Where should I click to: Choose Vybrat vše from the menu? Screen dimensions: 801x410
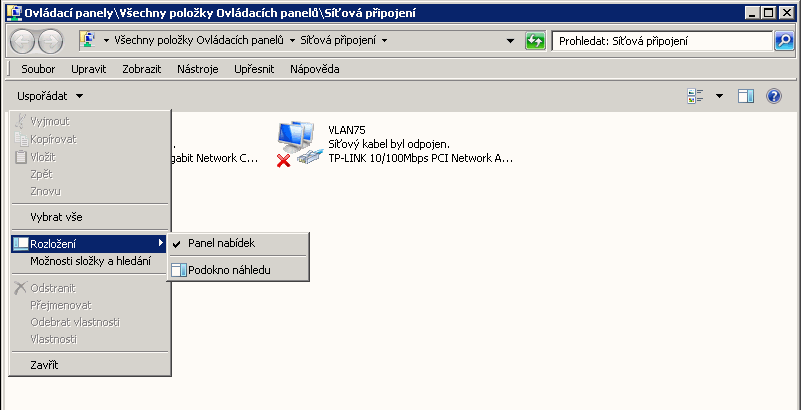coord(58,216)
